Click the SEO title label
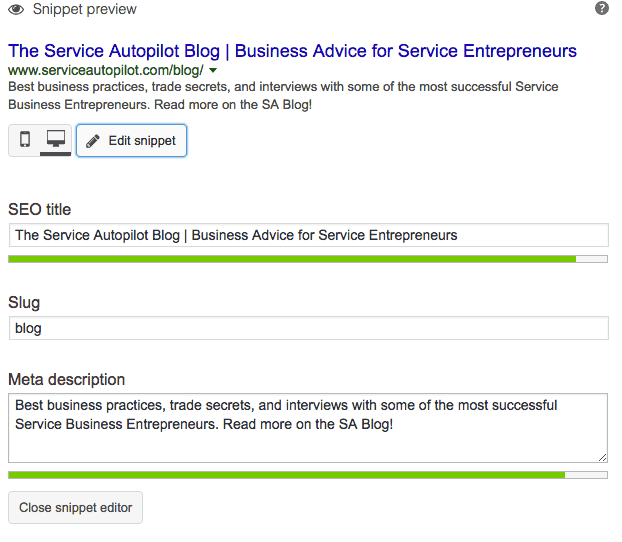 pyautogui.click(x=40, y=209)
